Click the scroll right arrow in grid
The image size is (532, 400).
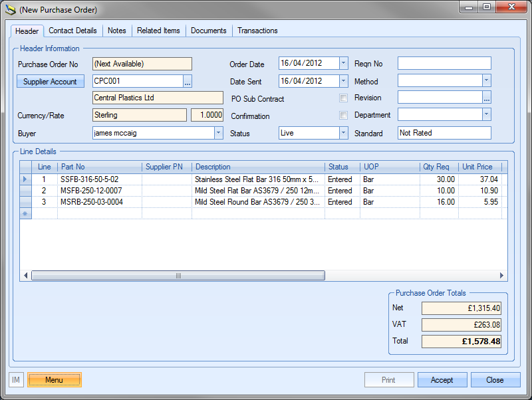coord(503,276)
